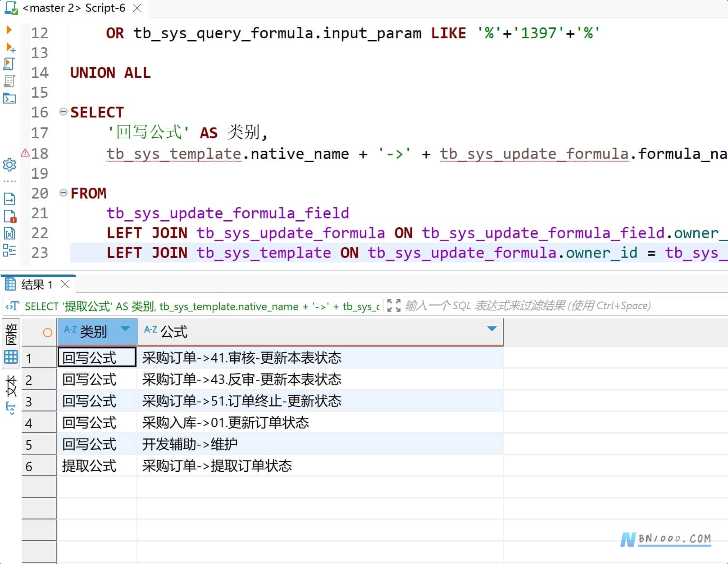728x564 pixels.
Task: Open the 类别 column filter dropdown
Action: 126,329
